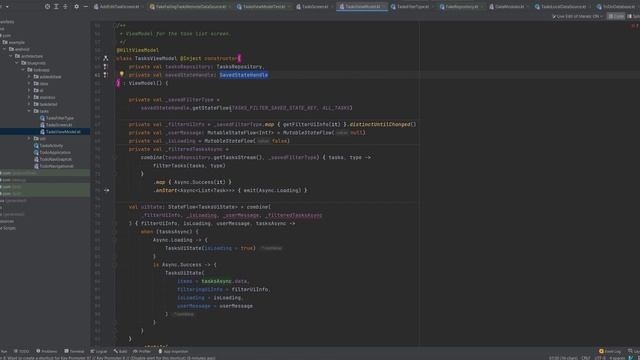Click gutter icon on the tasksRepository line
This screenshot has width=640, height=360.
(106, 67)
